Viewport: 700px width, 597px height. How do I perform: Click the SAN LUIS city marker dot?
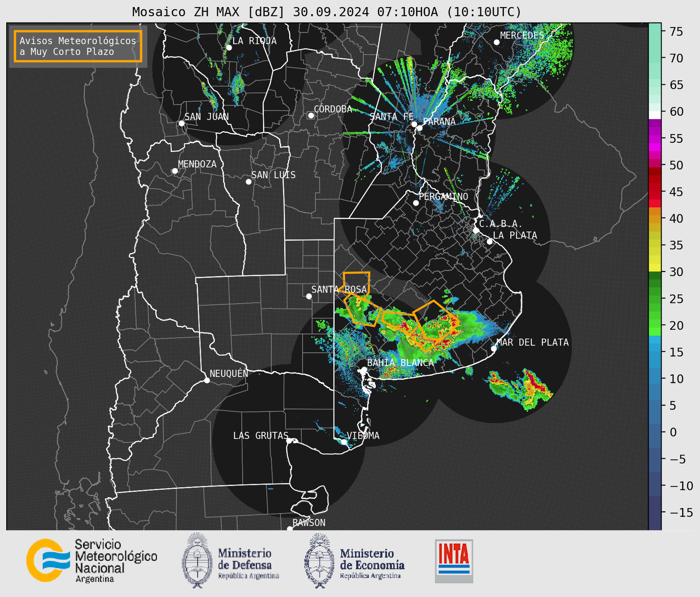[249, 182]
